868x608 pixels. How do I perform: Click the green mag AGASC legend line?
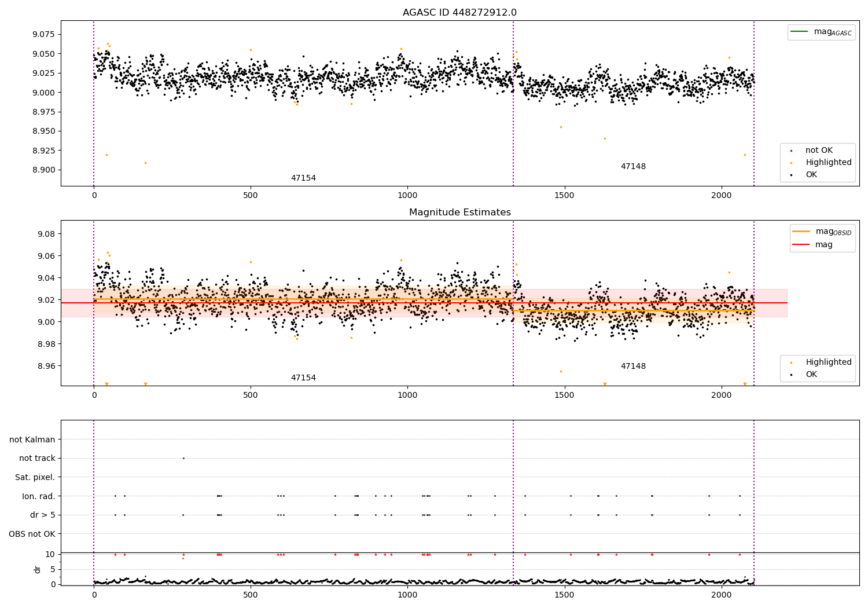click(x=800, y=31)
